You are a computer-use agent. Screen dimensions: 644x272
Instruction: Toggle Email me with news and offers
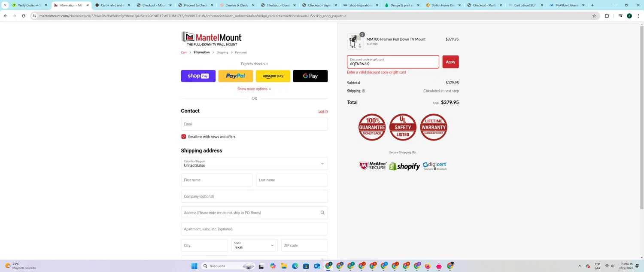(x=184, y=137)
